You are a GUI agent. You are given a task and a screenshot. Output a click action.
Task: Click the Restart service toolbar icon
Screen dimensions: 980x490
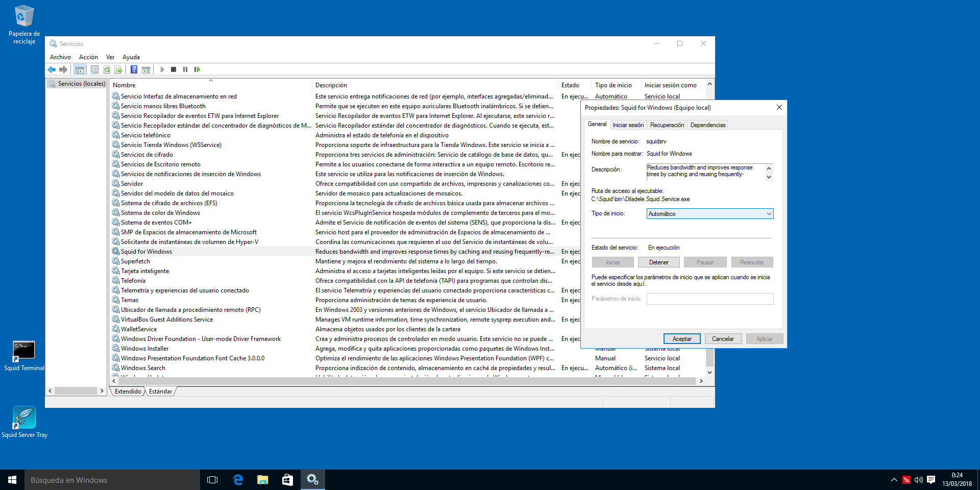tap(198, 69)
